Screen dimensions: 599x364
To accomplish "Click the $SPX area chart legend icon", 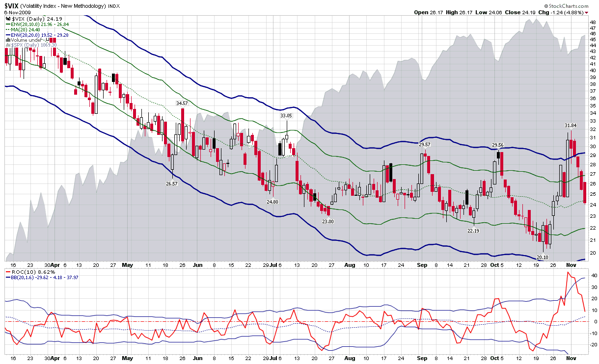I will click(x=7, y=45).
